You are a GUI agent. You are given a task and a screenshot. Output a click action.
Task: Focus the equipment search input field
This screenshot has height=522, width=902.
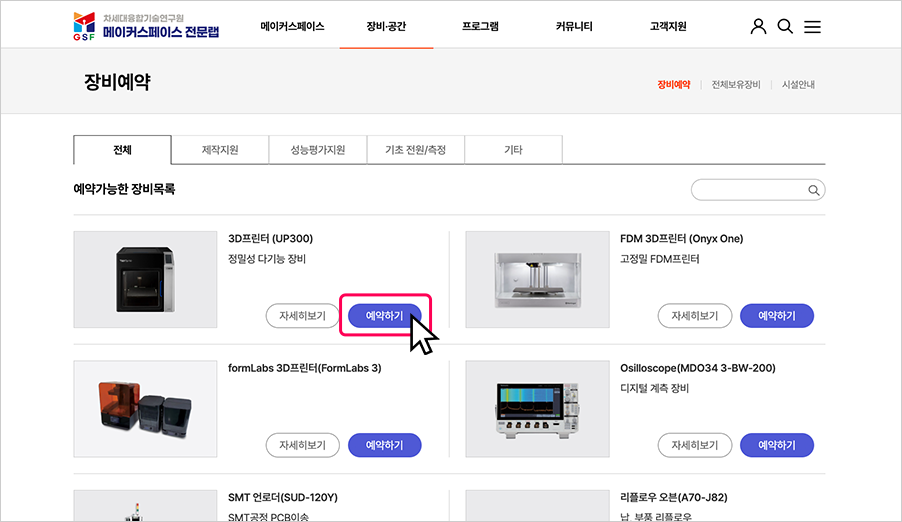point(758,190)
